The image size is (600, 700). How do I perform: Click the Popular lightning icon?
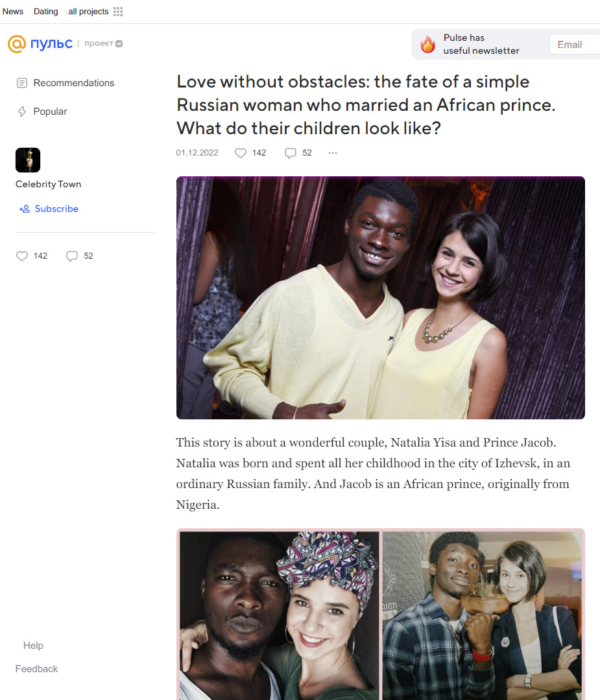(22, 111)
